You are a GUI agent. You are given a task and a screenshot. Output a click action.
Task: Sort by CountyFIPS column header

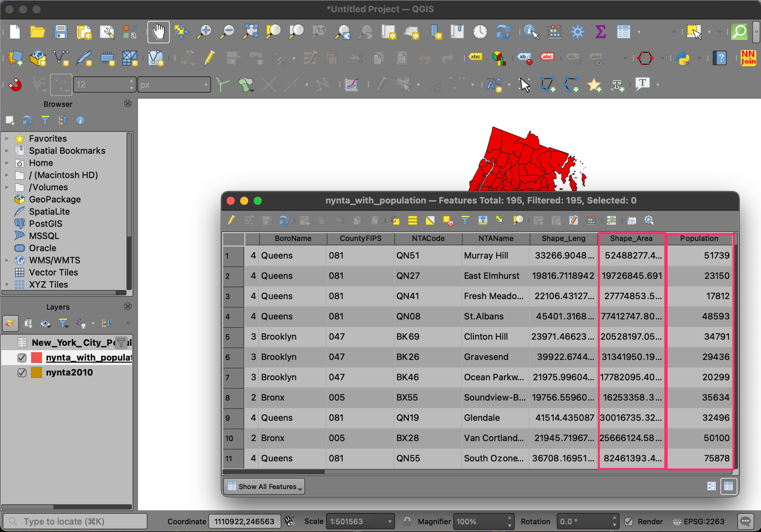tap(361, 239)
